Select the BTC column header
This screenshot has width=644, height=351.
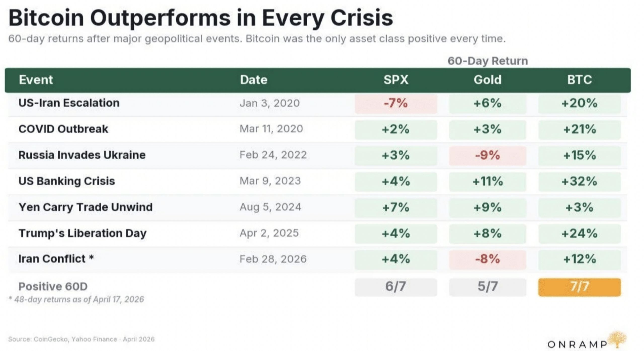(x=579, y=80)
